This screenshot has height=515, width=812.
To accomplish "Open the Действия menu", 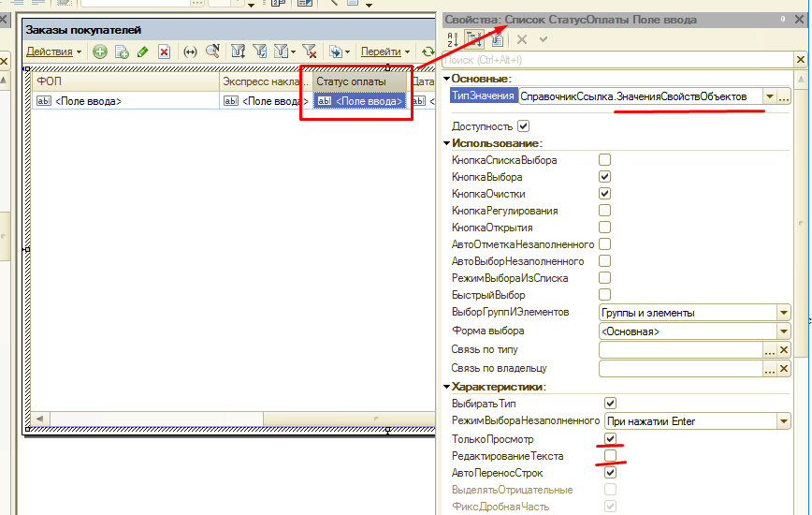I will point(53,52).
